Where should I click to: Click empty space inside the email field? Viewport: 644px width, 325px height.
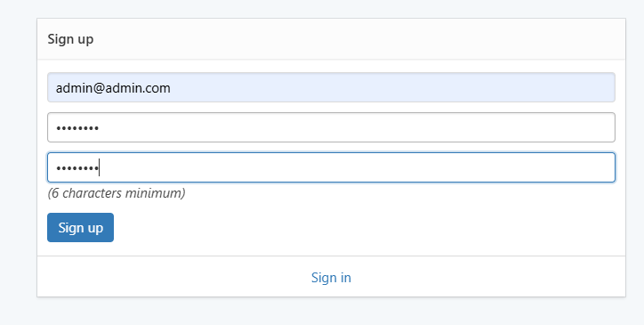click(390, 87)
